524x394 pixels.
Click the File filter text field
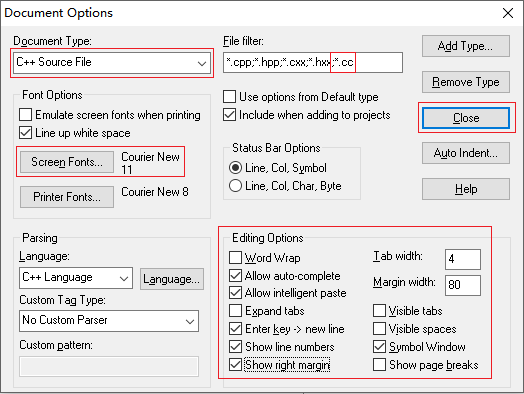[x=313, y=62]
